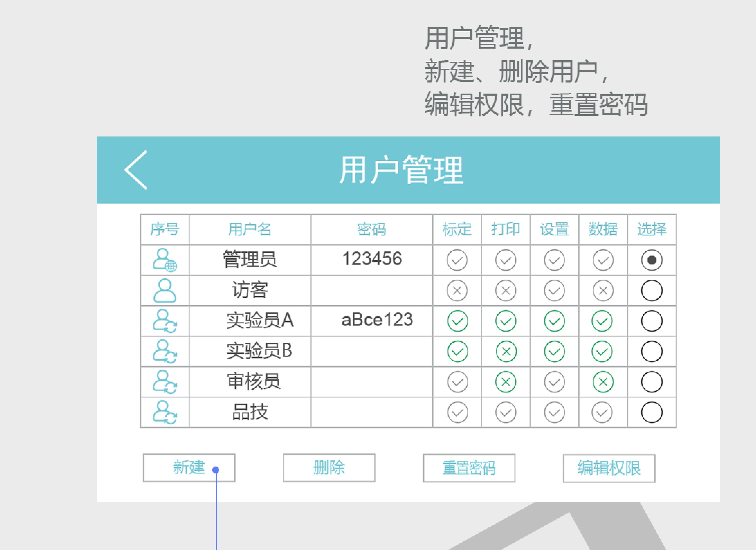
Task: Toggle 打印 permission for 实验员B
Action: pyautogui.click(x=506, y=352)
